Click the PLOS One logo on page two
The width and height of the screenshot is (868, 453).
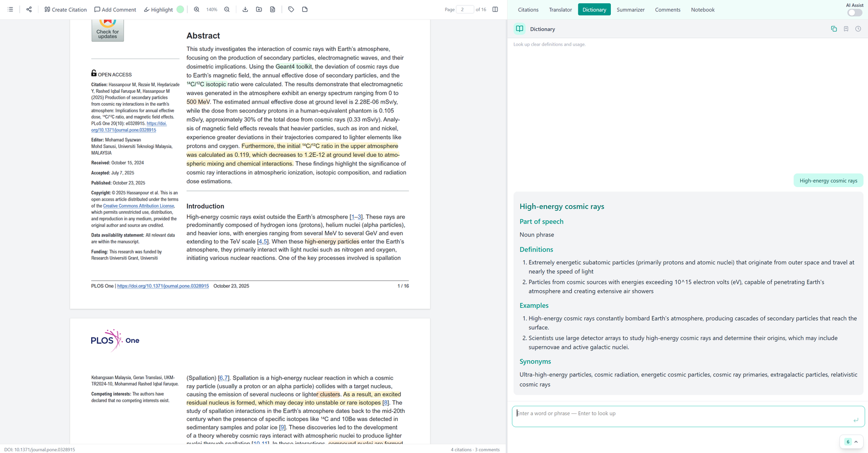pos(115,340)
